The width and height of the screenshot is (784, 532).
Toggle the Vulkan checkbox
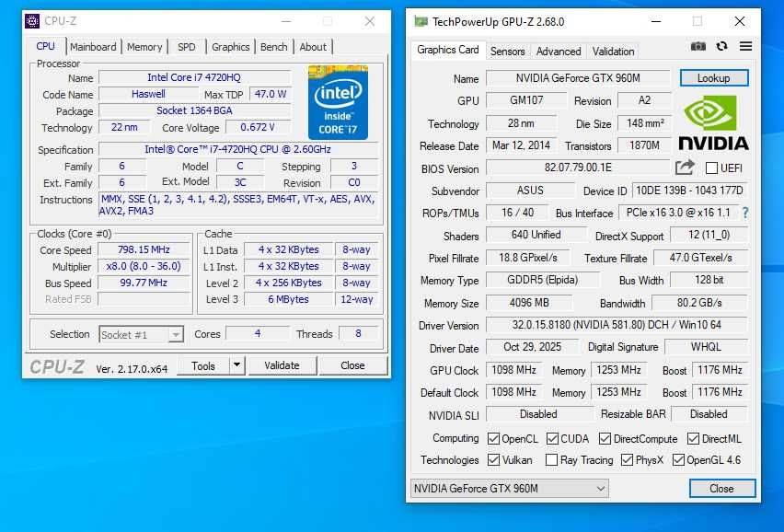pyautogui.click(x=493, y=459)
